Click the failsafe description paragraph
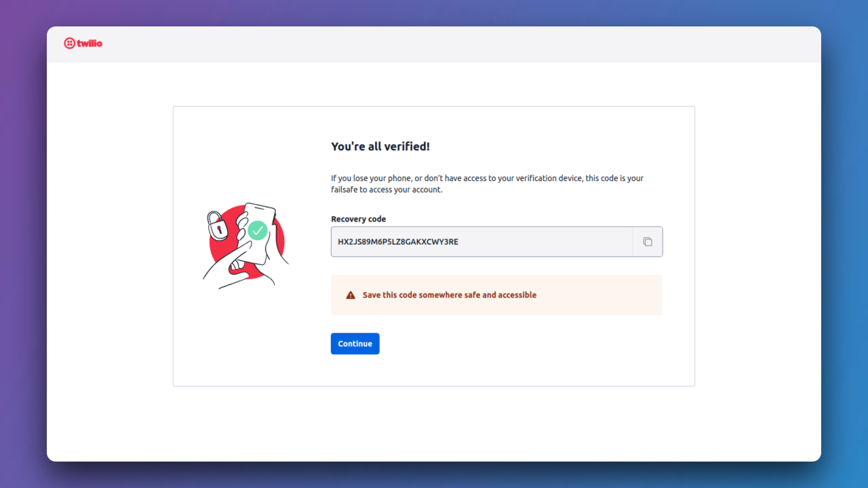The image size is (868, 488). point(487,184)
